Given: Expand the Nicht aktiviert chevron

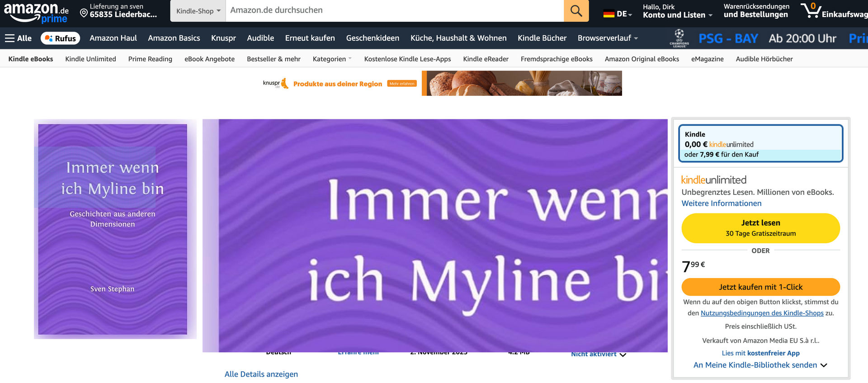Looking at the screenshot, I should (x=623, y=355).
